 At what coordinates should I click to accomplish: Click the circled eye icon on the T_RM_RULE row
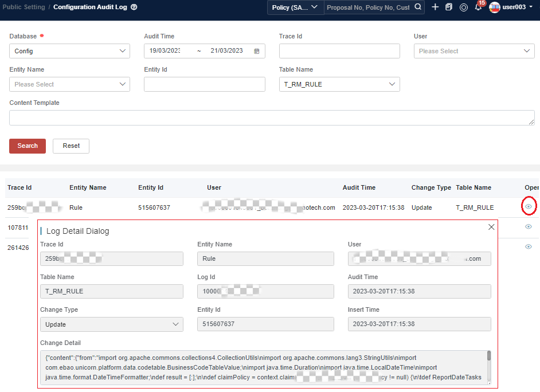point(529,206)
